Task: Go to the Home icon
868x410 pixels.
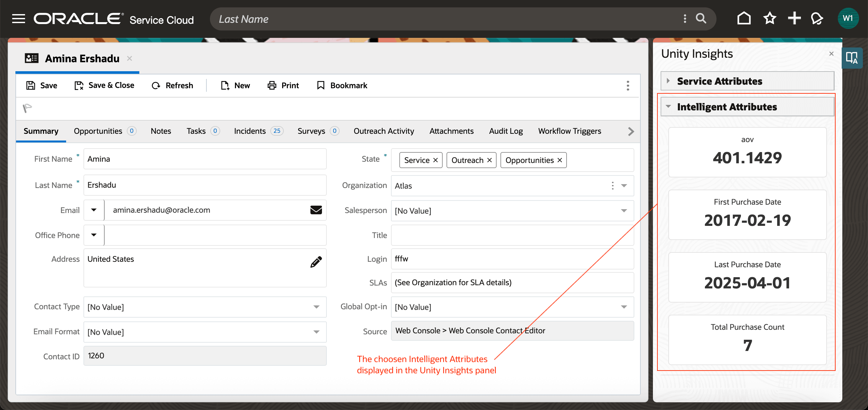Action: pos(744,19)
